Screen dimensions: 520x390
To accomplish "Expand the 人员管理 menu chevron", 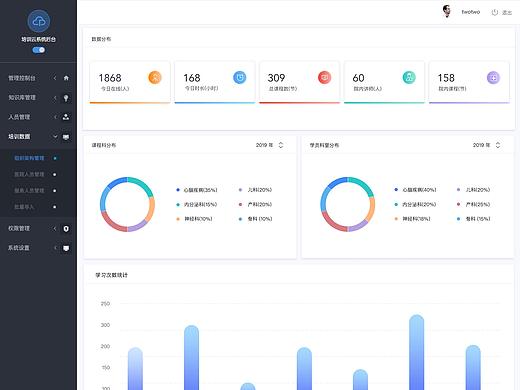I will tap(55, 117).
